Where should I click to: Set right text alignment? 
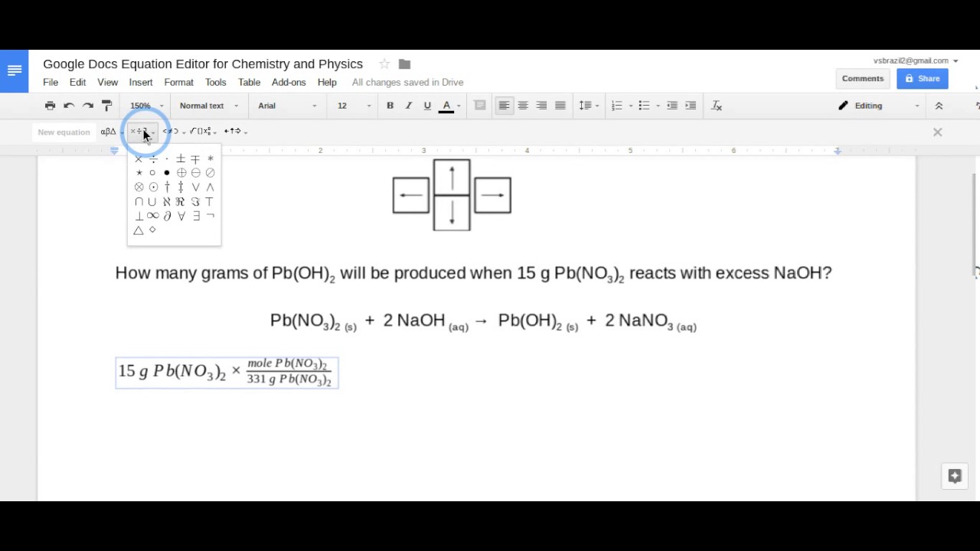pyautogui.click(x=541, y=106)
